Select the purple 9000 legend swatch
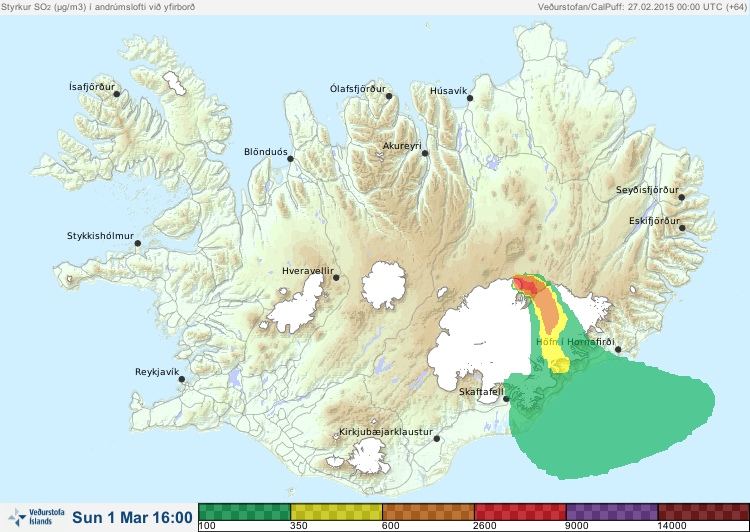 pyautogui.click(x=612, y=512)
